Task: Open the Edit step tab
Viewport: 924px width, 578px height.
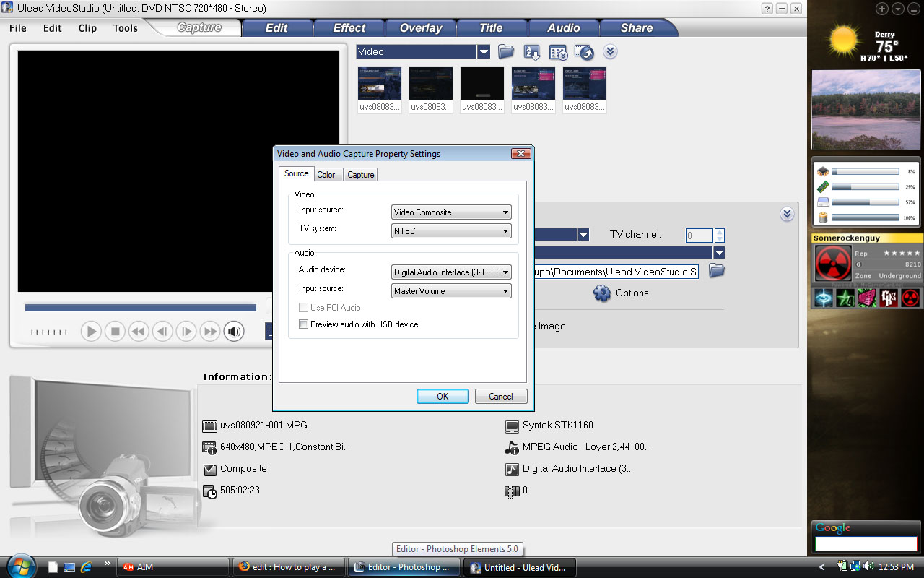Action: [276, 28]
